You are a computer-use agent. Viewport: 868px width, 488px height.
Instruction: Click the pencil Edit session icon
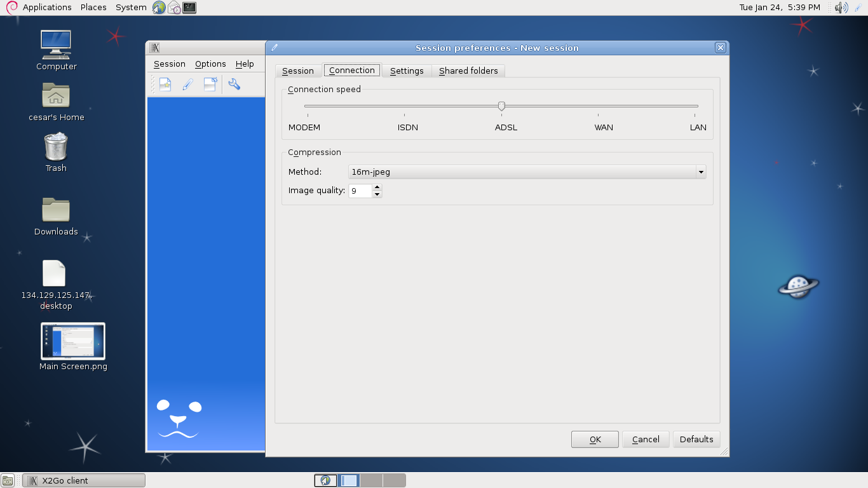tap(187, 85)
